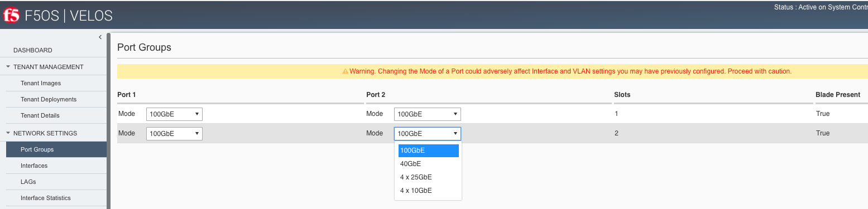Select 100GbE option in open dropdown list
Viewport: 868px width, 209px height.
click(x=428, y=150)
